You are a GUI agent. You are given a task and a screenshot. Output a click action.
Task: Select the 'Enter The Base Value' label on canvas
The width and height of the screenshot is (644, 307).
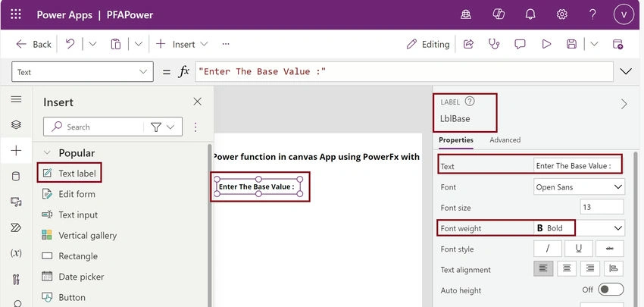259,186
